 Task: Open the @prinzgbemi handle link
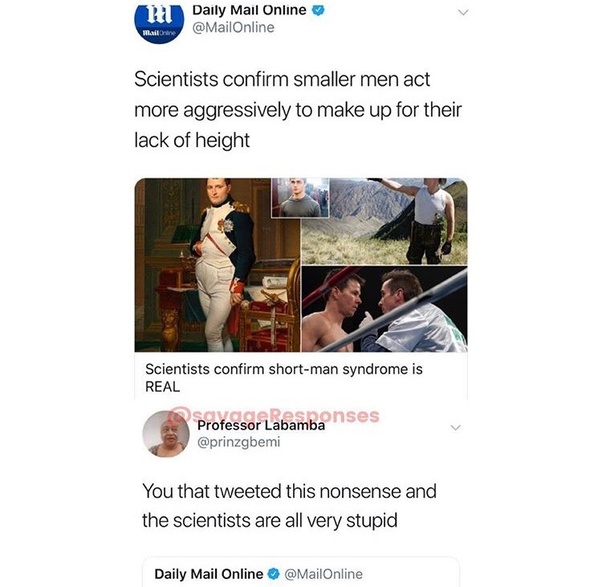tap(238, 442)
